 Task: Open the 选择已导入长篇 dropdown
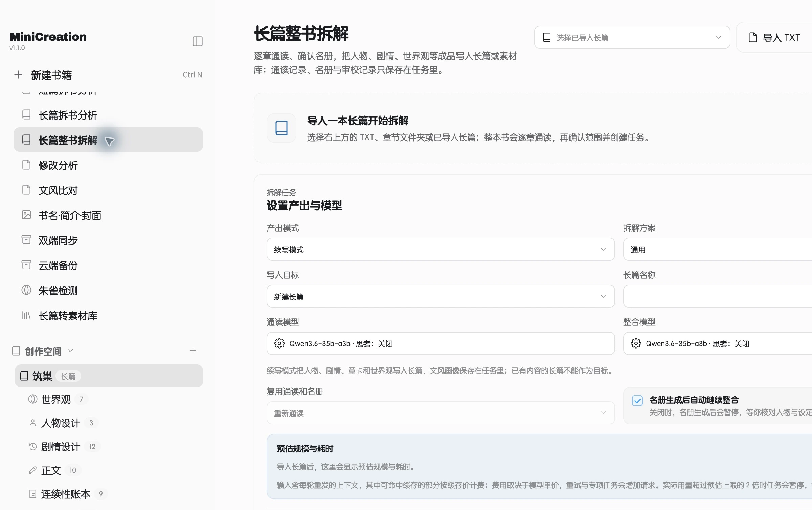(x=632, y=37)
